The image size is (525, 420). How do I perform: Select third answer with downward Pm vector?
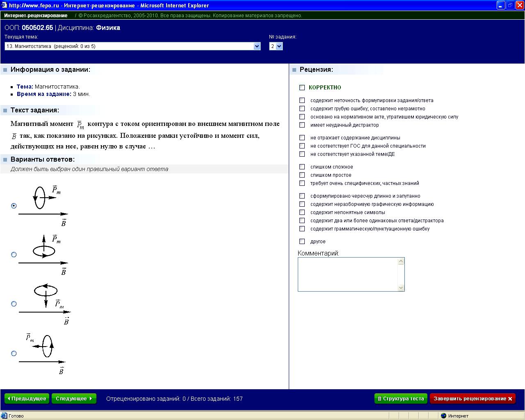[14, 304]
